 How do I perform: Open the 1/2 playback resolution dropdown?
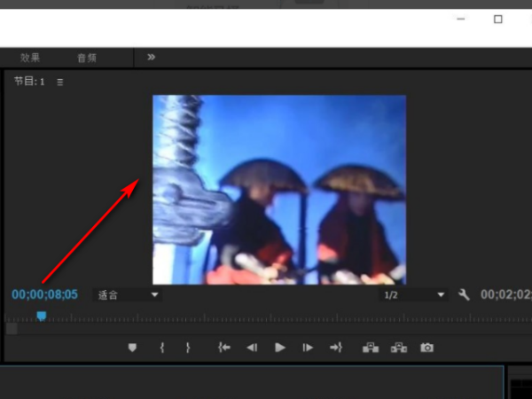coord(413,294)
